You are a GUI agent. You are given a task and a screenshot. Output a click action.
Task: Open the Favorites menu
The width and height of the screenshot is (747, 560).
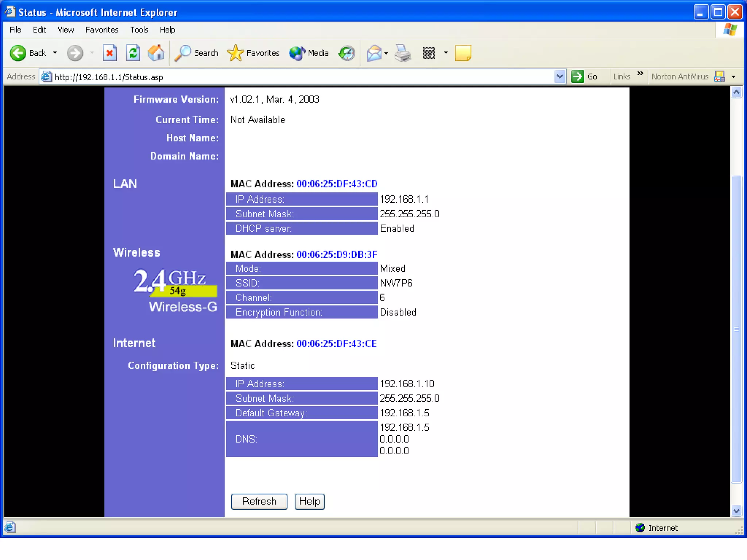pos(102,30)
